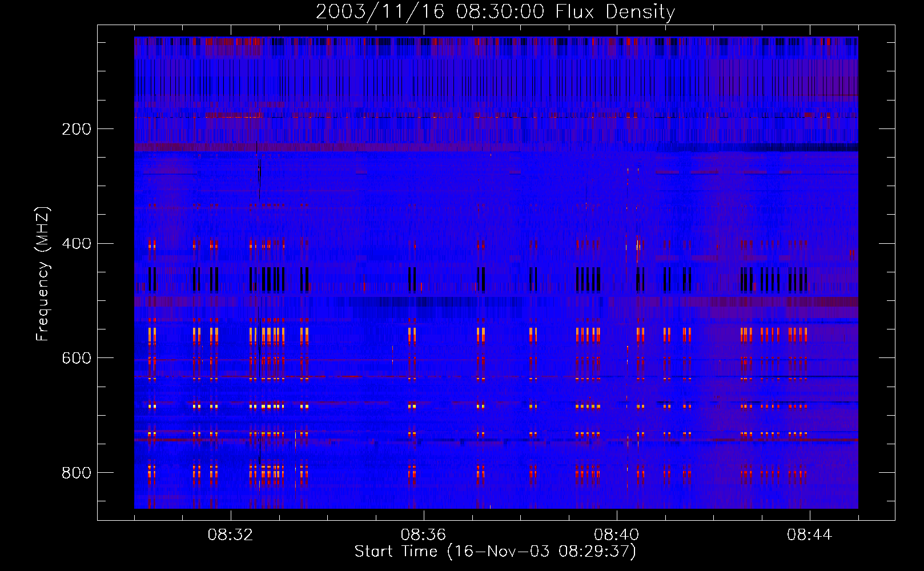Click the 600 frequency tick label
924x571 pixels.
[x=77, y=358]
